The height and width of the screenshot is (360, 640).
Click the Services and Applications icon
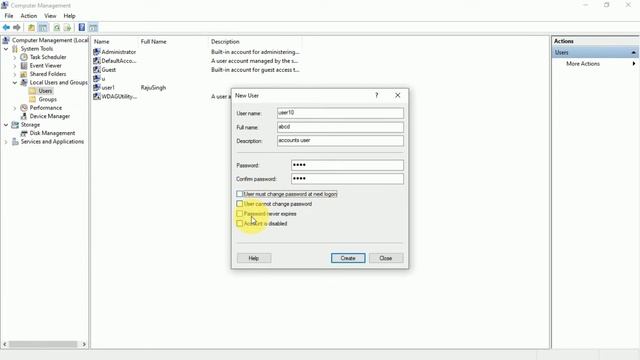[15, 142]
